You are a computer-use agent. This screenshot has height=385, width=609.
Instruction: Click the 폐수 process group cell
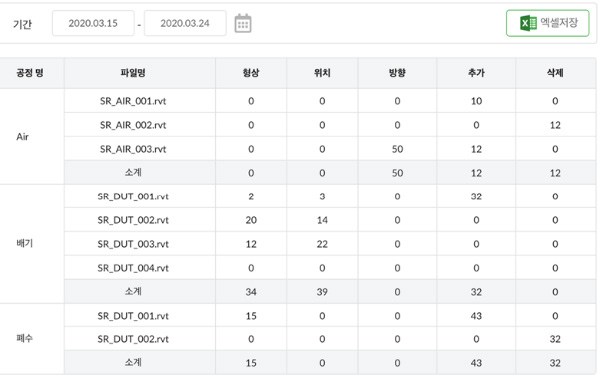tap(32, 339)
